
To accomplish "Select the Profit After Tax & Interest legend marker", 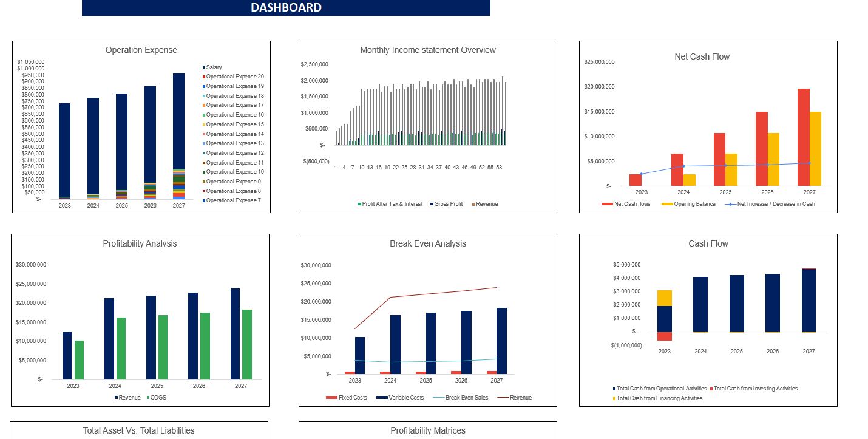I will pyautogui.click(x=359, y=203).
